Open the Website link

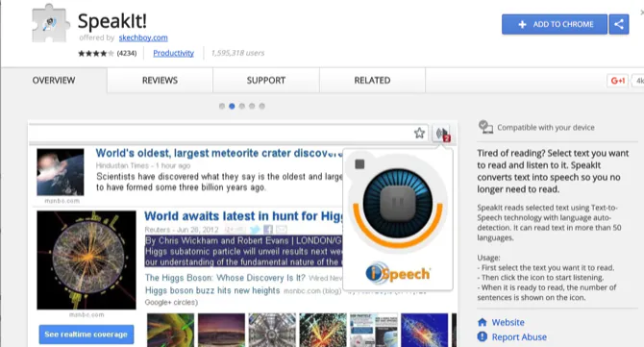coord(508,322)
